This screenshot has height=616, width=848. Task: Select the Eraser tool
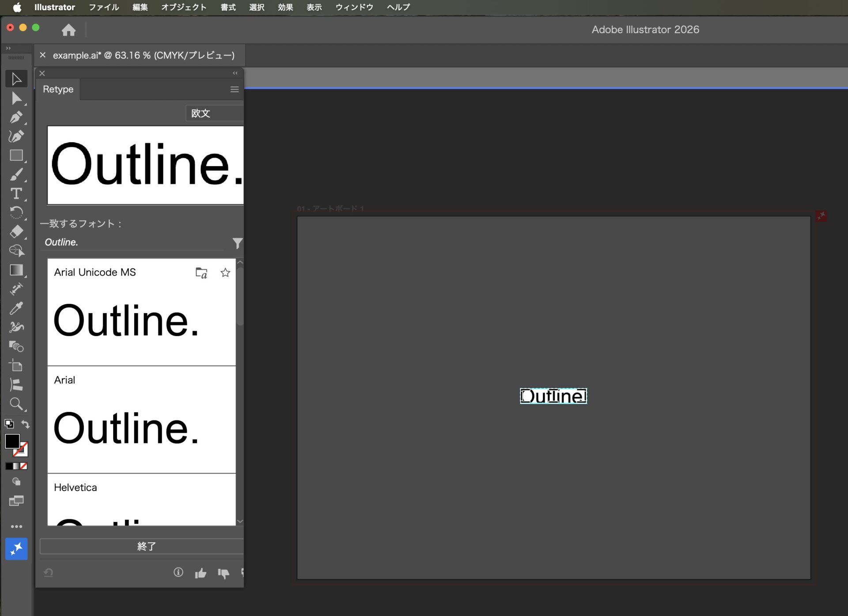pos(16,231)
